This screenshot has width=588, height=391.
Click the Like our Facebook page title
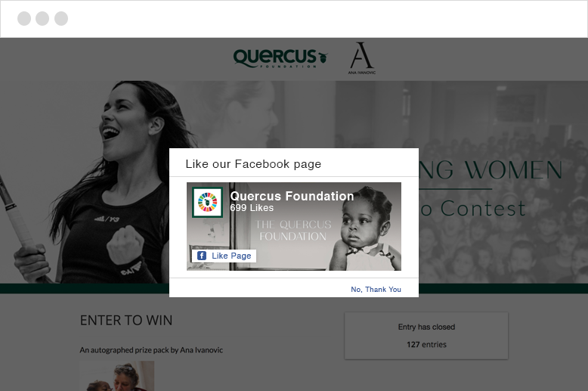coord(253,164)
